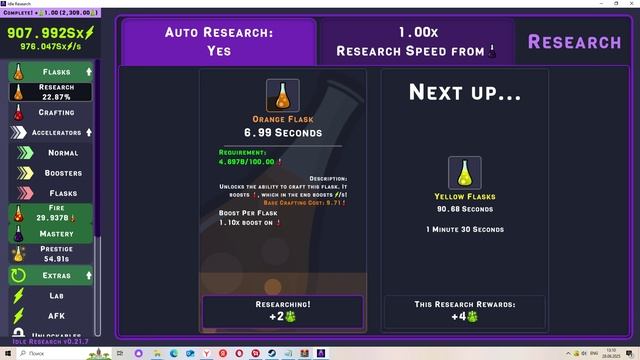Click the 6.99 Seconds timer text
The height and width of the screenshot is (360, 640).
(283, 133)
